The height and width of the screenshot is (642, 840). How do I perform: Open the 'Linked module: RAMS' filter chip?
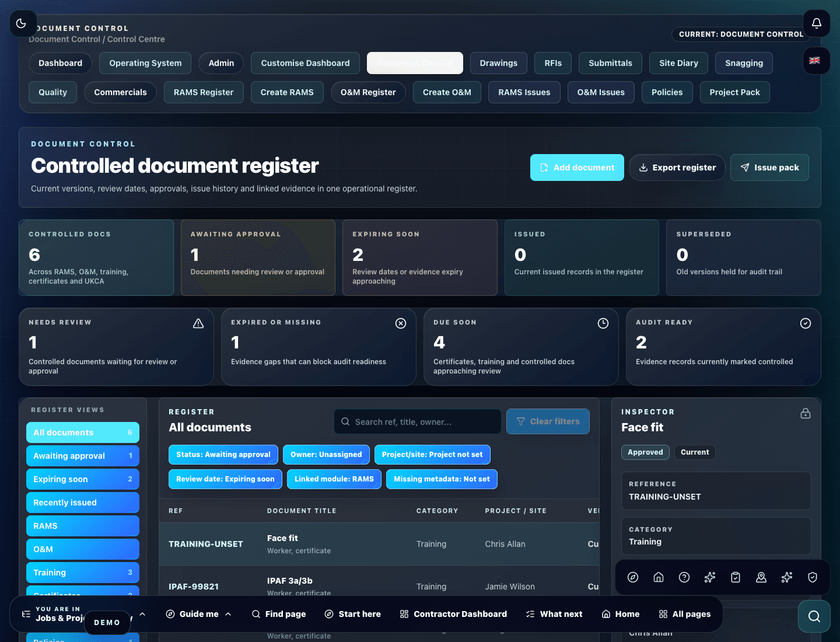pyautogui.click(x=334, y=479)
